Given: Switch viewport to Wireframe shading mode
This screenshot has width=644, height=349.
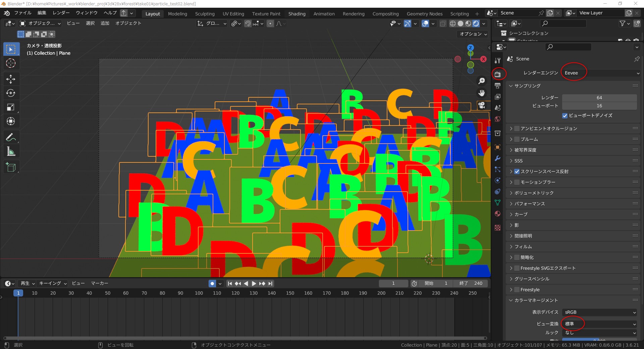Looking at the screenshot, I should tap(452, 23).
